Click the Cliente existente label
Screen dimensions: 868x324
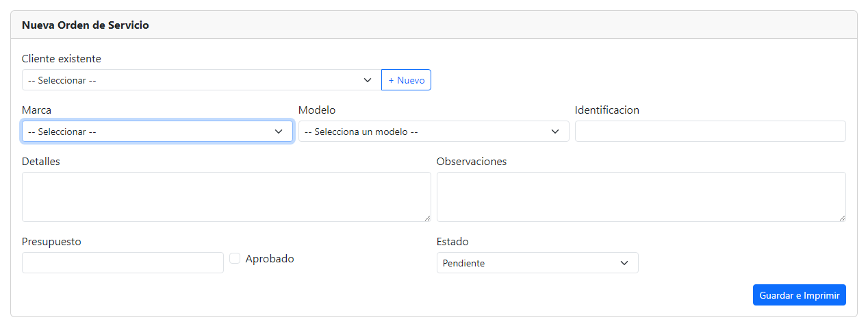click(x=61, y=59)
